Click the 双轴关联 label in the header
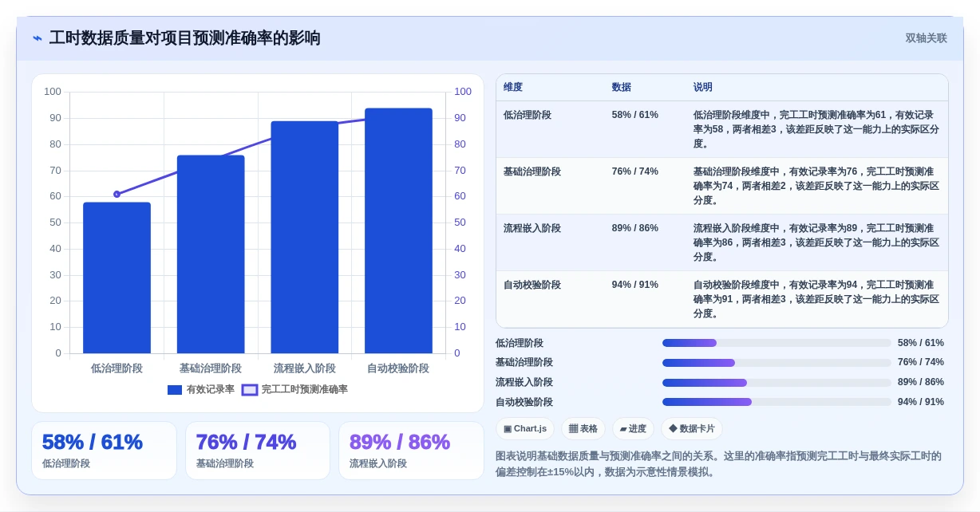980x512 pixels. coord(926,38)
